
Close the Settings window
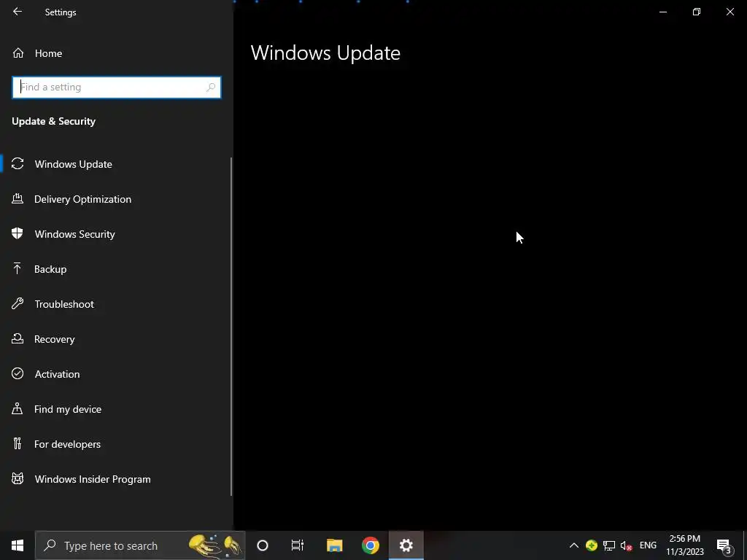coord(729,12)
